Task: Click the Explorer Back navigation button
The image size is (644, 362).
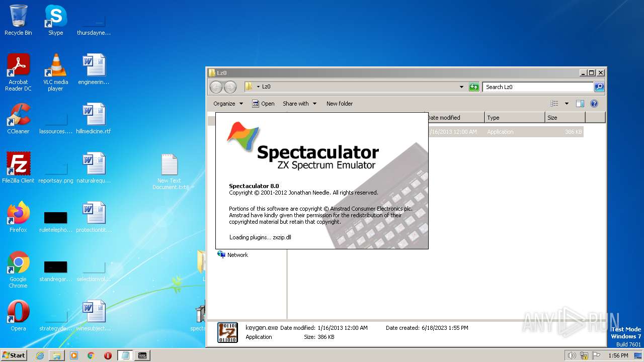Action: pyautogui.click(x=216, y=87)
